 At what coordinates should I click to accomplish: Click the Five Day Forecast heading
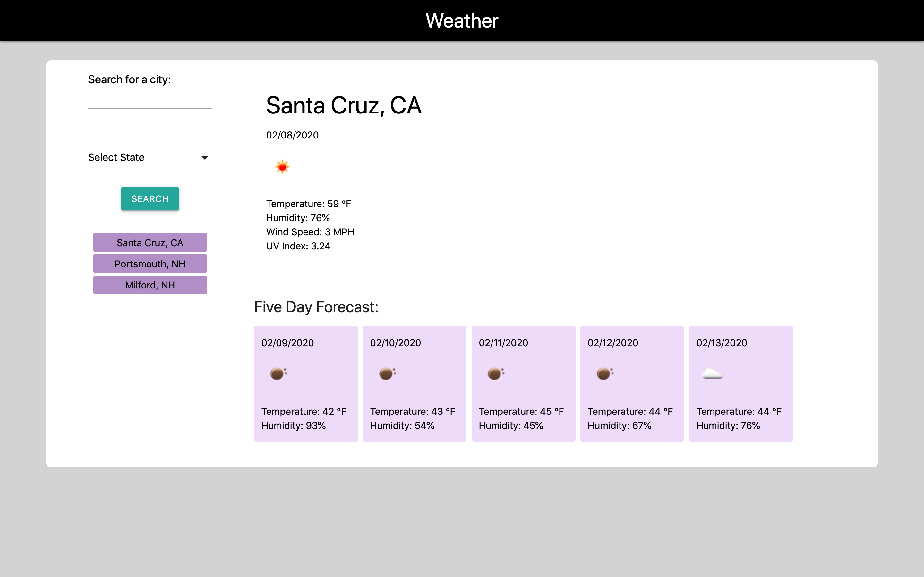(x=316, y=307)
